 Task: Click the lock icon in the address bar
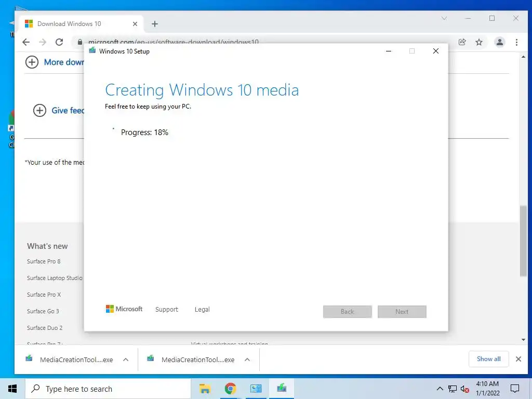click(79, 42)
